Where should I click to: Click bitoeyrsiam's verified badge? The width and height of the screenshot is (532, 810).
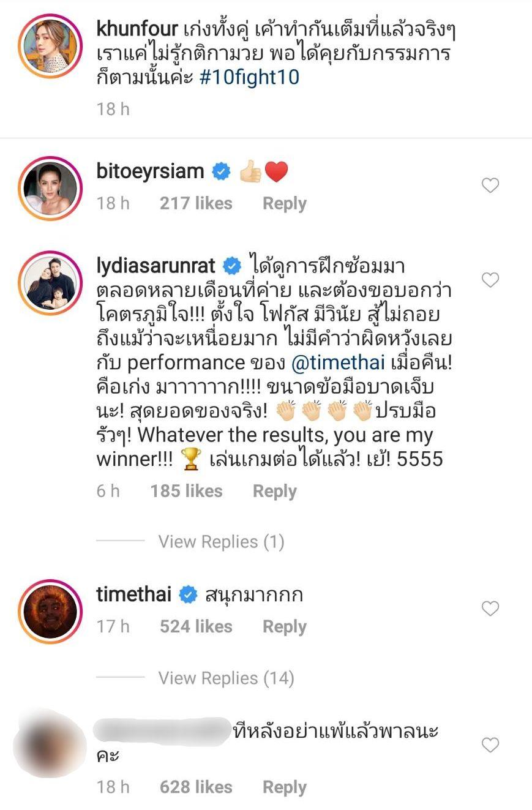click(x=221, y=172)
